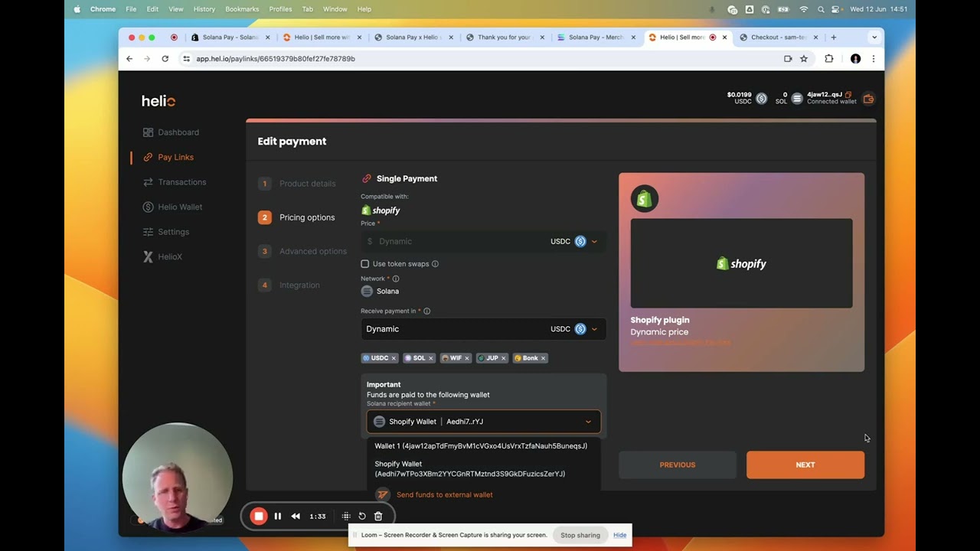Open Settings in Helio sidebar
The height and width of the screenshot is (551, 980).
coord(166,232)
